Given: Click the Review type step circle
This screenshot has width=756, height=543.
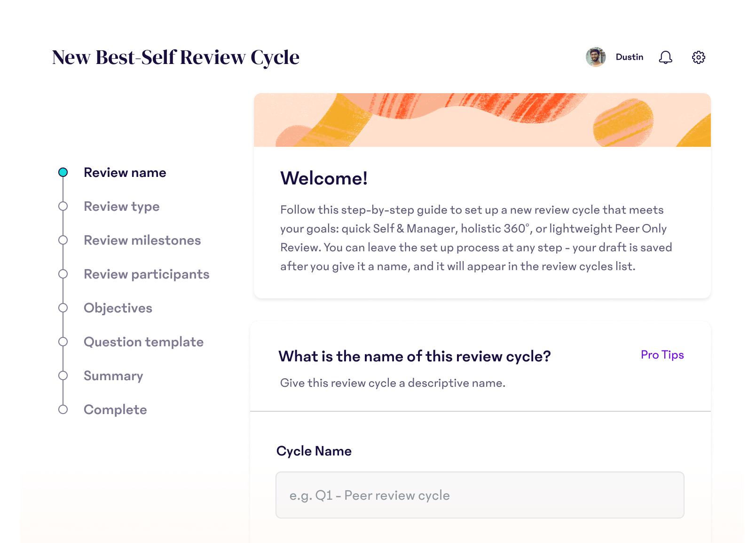Looking at the screenshot, I should tap(63, 206).
